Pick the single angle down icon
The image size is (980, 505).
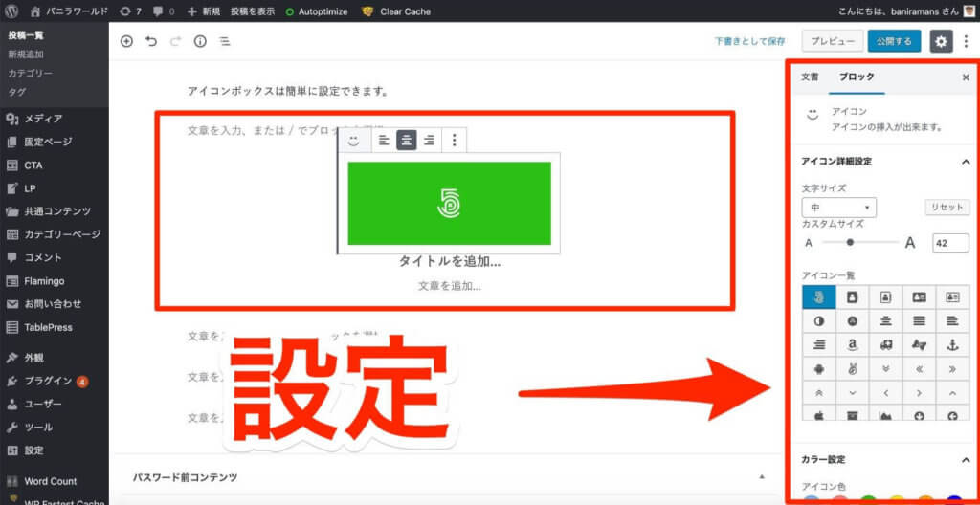point(852,393)
